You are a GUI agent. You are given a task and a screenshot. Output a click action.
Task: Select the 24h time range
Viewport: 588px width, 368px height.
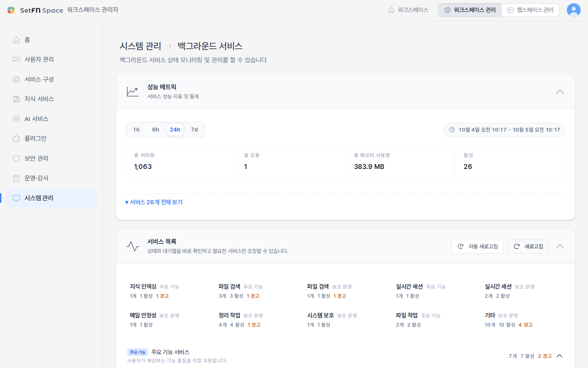click(x=175, y=130)
